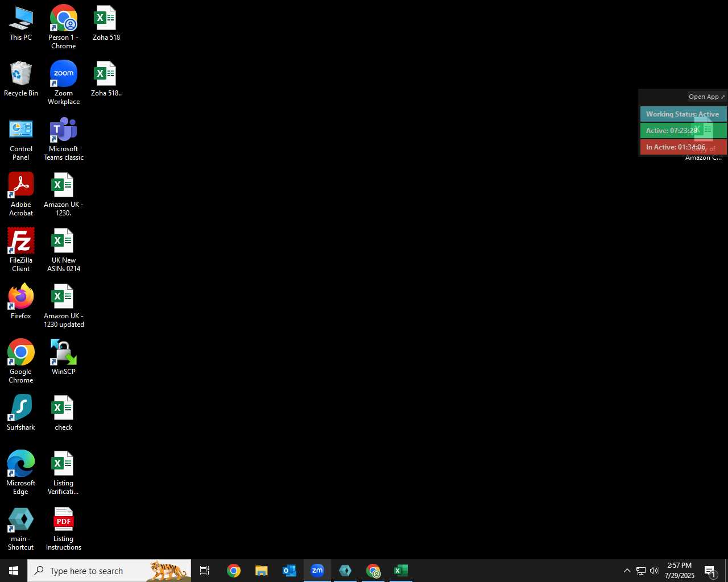728x582 pixels.
Task: Switch to Zoom in the taskbar
Action: (317, 571)
